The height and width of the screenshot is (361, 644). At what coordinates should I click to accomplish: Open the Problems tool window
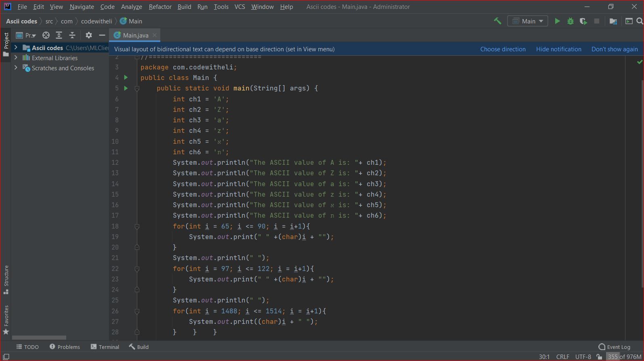[x=65, y=347]
